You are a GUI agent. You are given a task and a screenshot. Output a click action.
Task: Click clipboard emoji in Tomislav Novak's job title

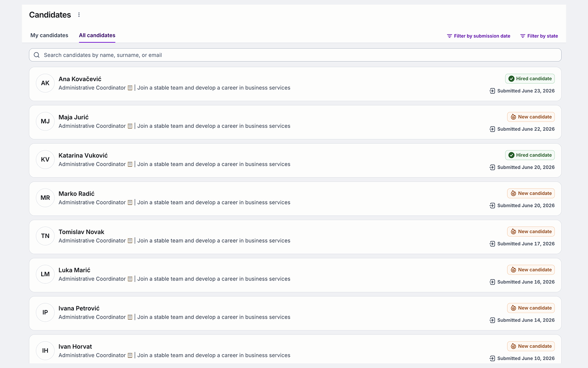[130, 241]
